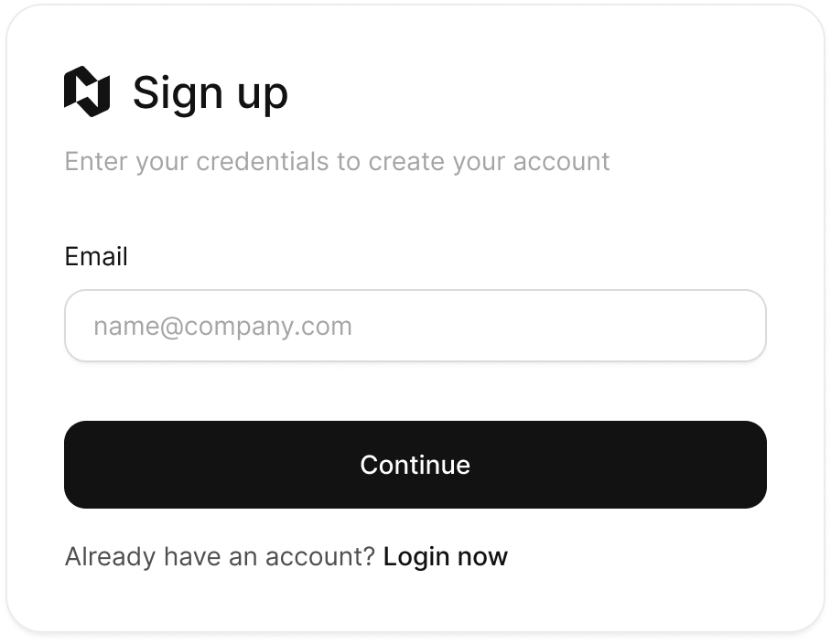Viewport: 831px width, 644px height.
Task: Submit the sign up form with Continue
Action: click(415, 465)
